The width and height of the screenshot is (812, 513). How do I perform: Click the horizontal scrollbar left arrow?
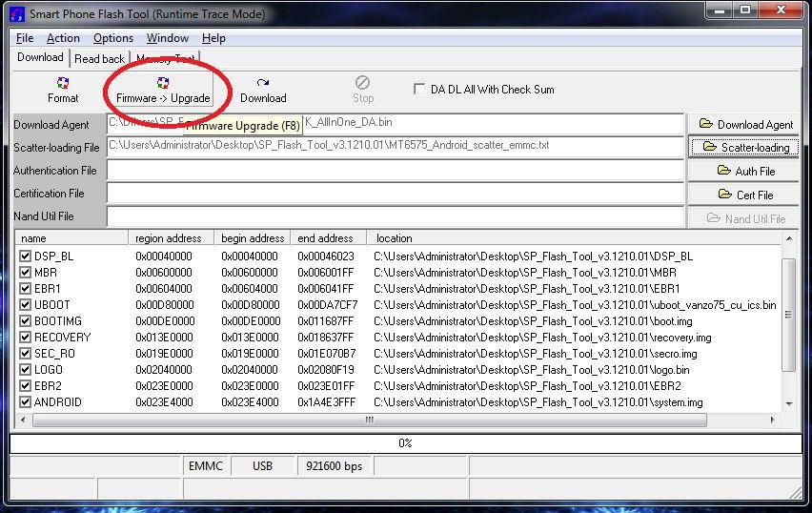(x=22, y=420)
